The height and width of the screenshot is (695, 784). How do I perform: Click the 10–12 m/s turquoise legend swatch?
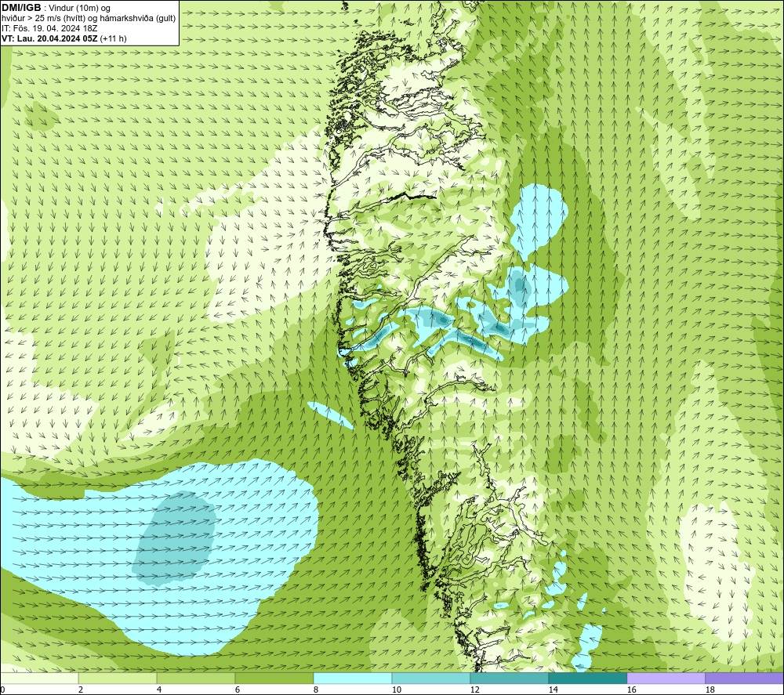click(431, 678)
